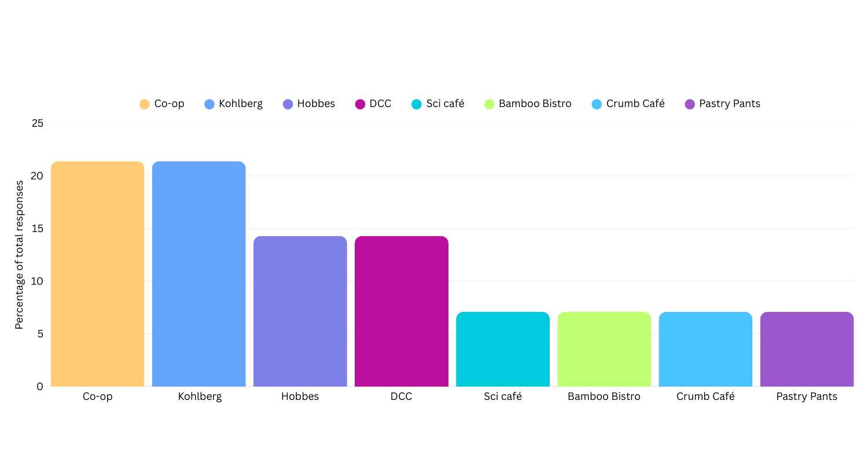The height and width of the screenshot is (463, 868).
Task: Click the orange Co-op bar
Action: click(x=97, y=274)
